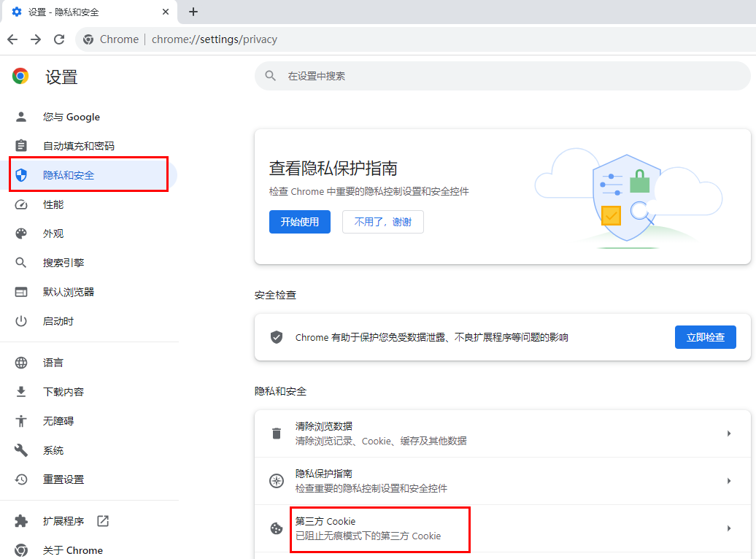The width and height of the screenshot is (756, 559).
Task: Click the trash icon for 清除浏览数据
Action: (x=277, y=433)
